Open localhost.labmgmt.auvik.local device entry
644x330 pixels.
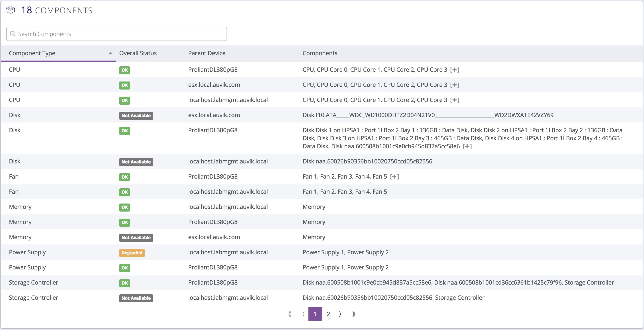[x=228, y=100]
